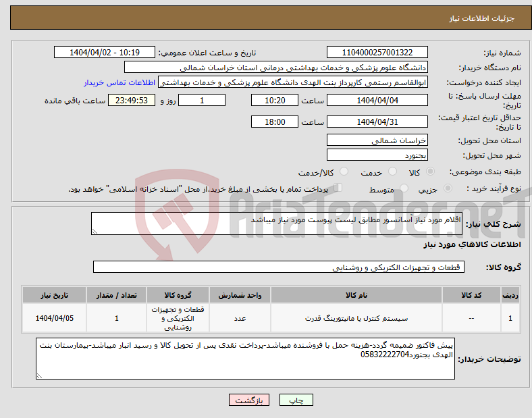Click the شماره نیاز field 1104000257001322
This screenshot has height=418, width=532.
click(377, 52)
